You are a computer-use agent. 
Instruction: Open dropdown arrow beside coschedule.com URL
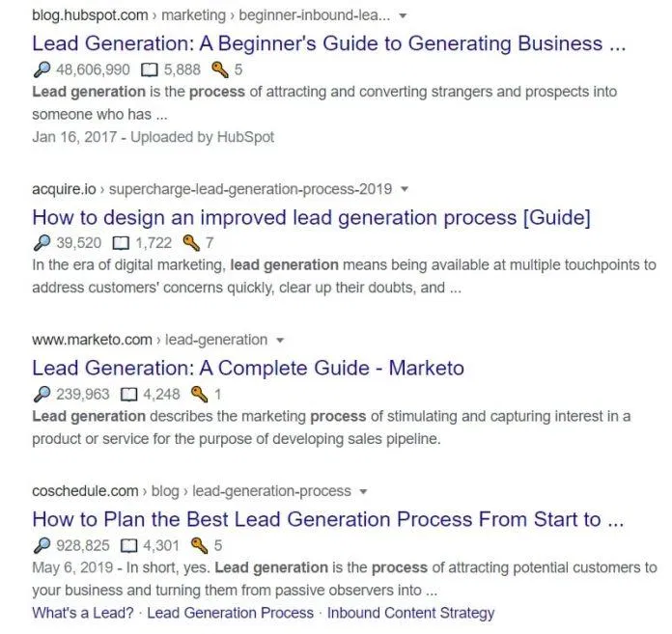point(363,492)
